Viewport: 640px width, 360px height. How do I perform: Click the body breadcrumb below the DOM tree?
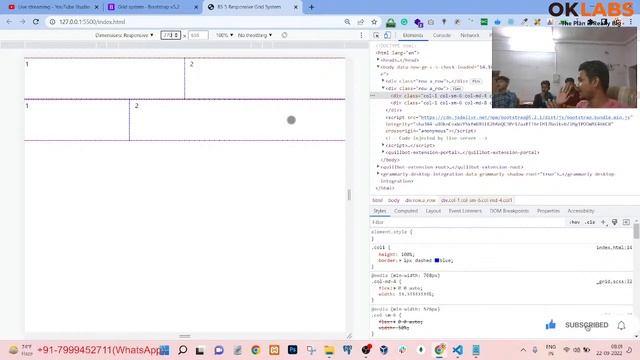pos(393,200)
